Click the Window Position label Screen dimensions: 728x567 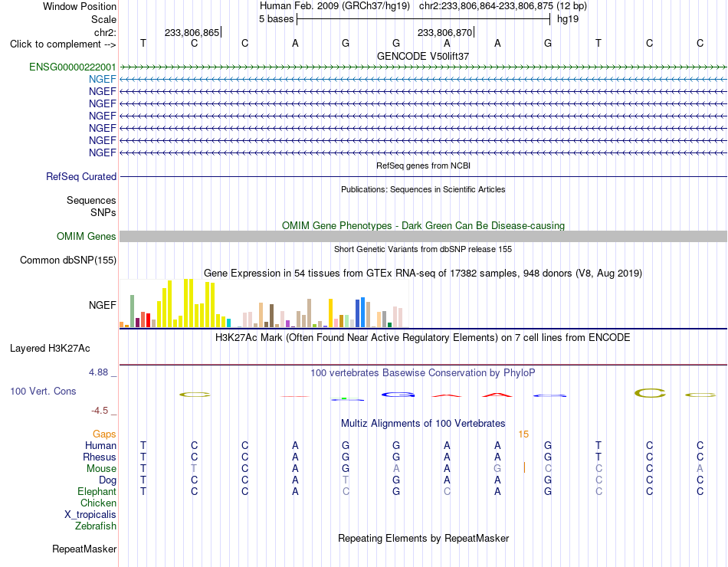[x=80, y=6]
